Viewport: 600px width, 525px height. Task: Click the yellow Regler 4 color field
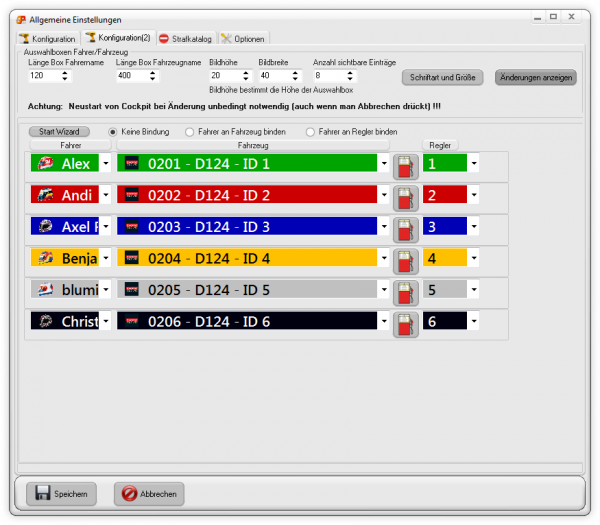(444, 258)
